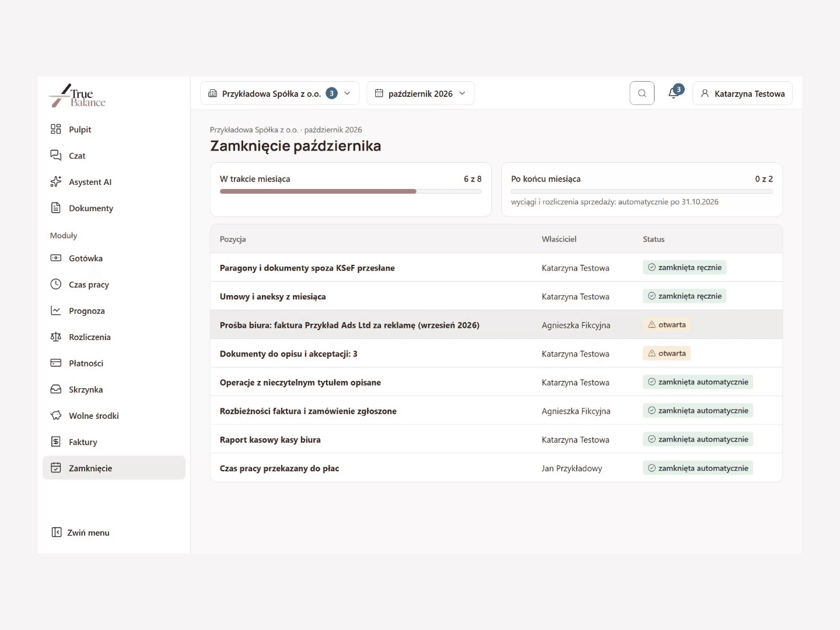Click 'zamknięta ręcznie' badge for Paragony row
This screenshot has height=630, width=840.
pos(684,268)
